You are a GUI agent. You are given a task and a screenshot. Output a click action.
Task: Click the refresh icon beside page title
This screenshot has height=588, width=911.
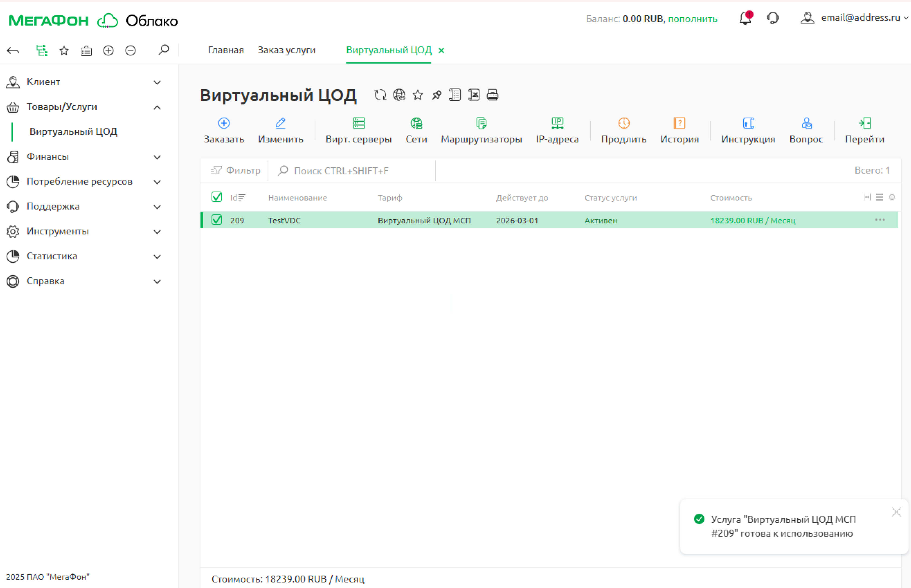click(x=380, y=95)
